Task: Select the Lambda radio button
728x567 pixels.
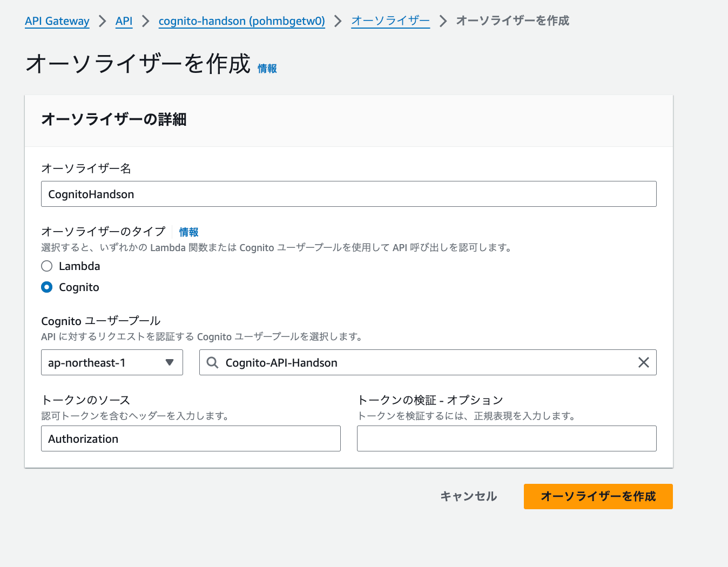Action: coord(47,266)
